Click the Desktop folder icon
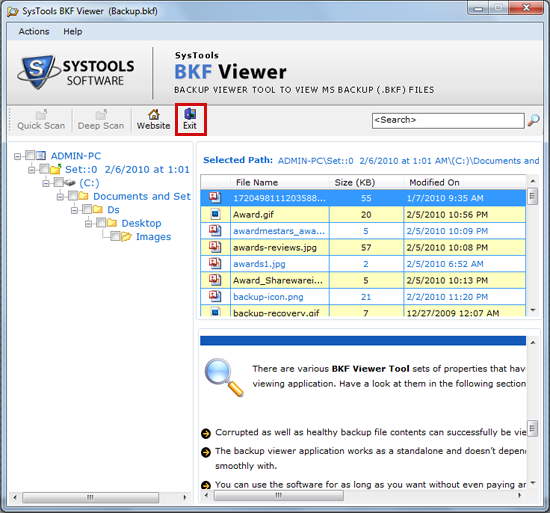Image resolution: width=550 pixels, height=513 pixels. pyautogui.click(x=112, y=223)
